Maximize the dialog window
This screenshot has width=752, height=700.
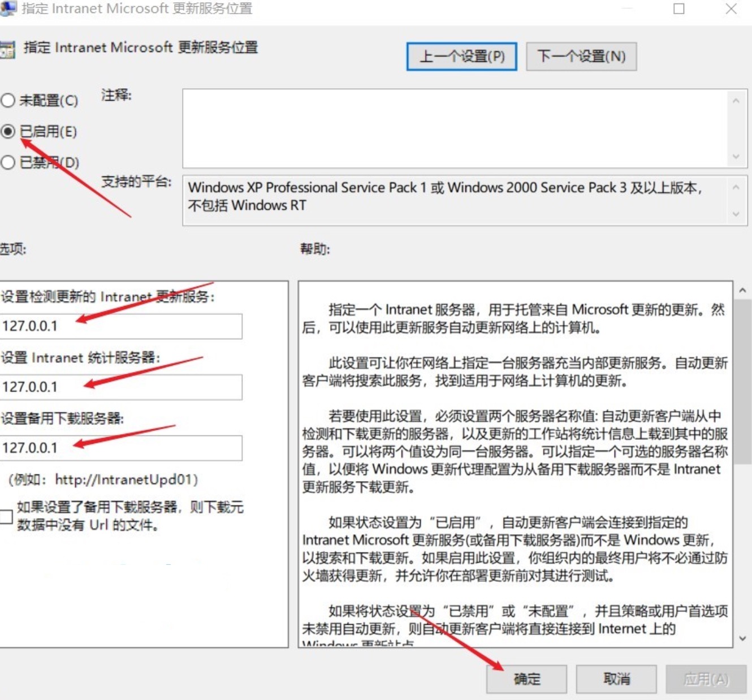coord(679,8)
